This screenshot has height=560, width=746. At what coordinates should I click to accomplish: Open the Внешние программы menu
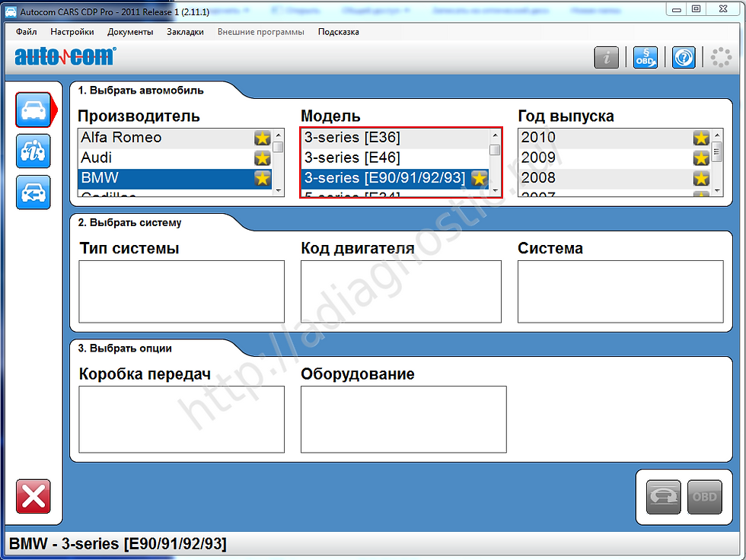pyautogui.click(x=260, y=32)
